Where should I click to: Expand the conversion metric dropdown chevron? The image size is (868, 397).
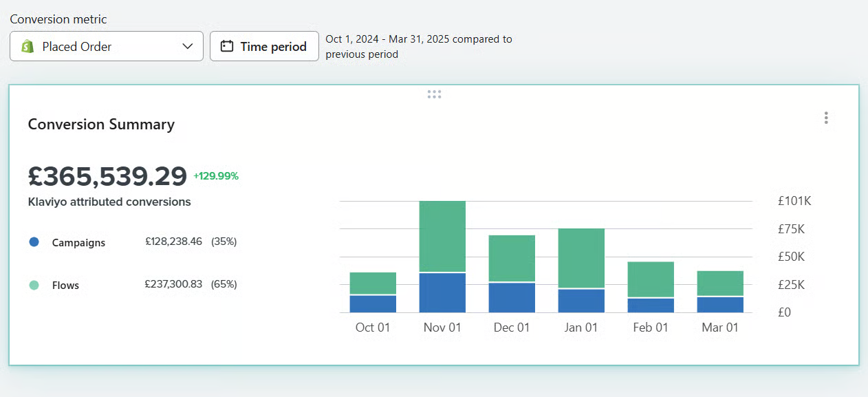coord(188,47)
